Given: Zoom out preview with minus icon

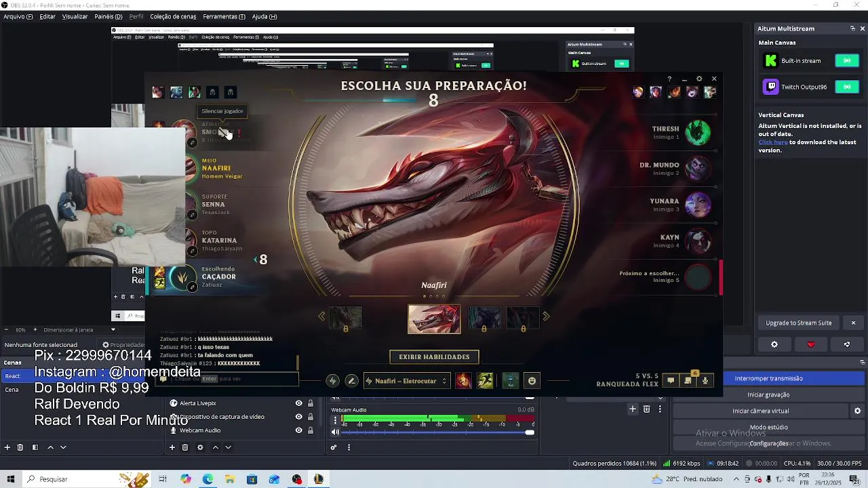Looking at the screenshot, I should (7, 329).
